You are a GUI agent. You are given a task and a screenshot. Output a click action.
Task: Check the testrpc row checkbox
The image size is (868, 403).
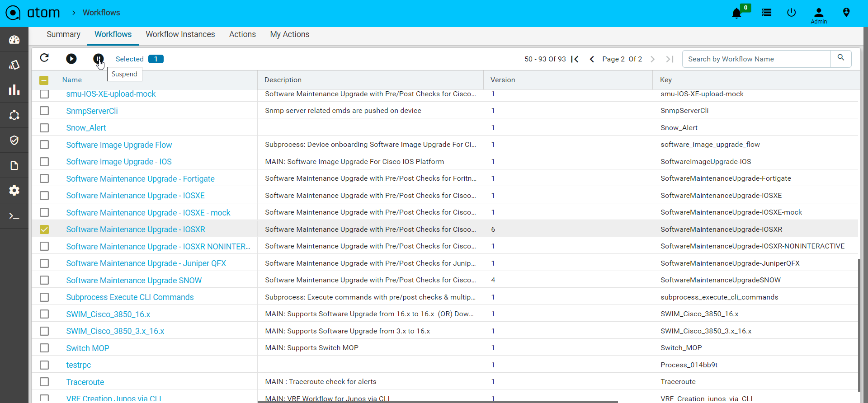44,365
